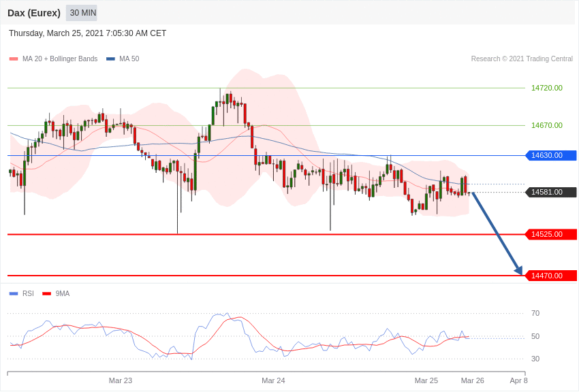Click the black 14581.00 current price tag
Screen dimensions: 579x392
coord(551,192)
